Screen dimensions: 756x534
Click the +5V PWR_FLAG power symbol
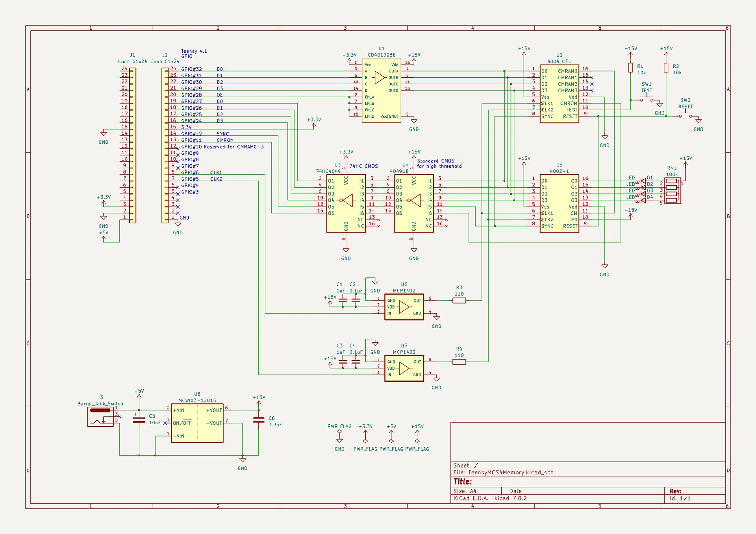click(x=391, y=436)
